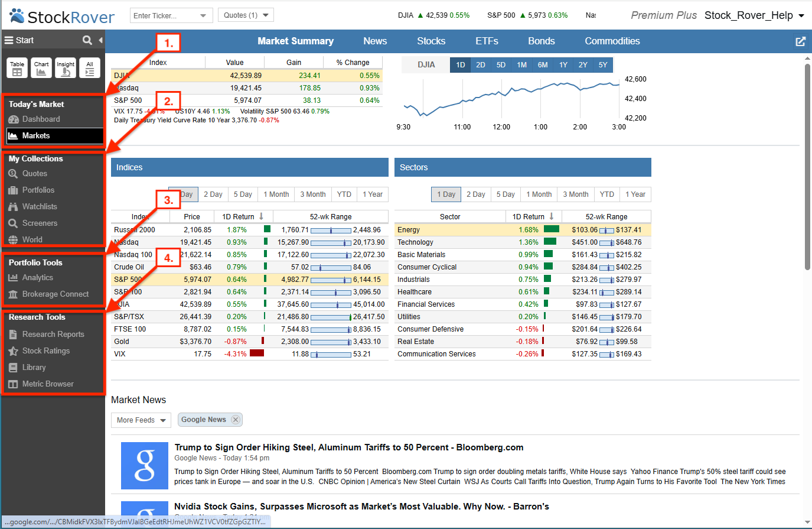The width and height of the screenshot is (812, 529).
Task: Click the Google news thumbnail for Trump tariffs
Action: [x=145, y=466]
